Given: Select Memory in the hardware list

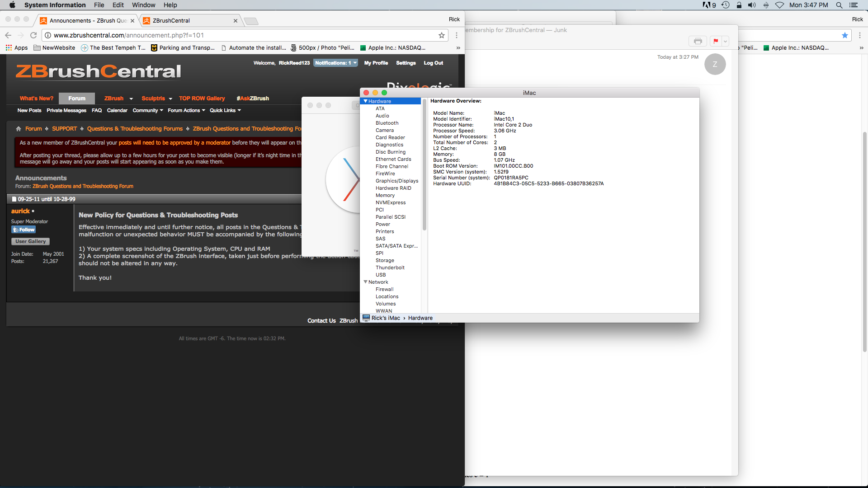Looking at the screenshot, I should click(385, 195).
